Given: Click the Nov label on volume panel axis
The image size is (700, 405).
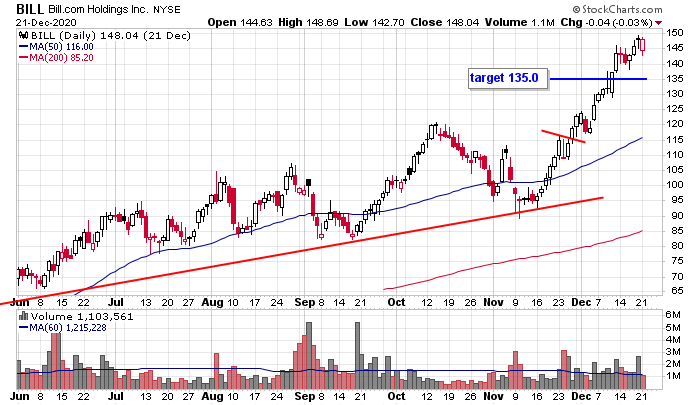Looking at the screenshot, I should (493, 396).
